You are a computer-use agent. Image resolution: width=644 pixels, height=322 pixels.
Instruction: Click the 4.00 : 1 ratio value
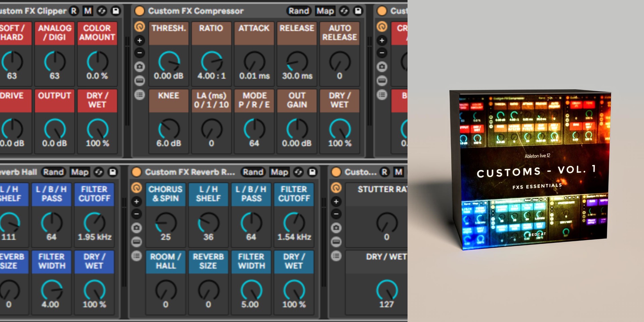click(211, 76)
